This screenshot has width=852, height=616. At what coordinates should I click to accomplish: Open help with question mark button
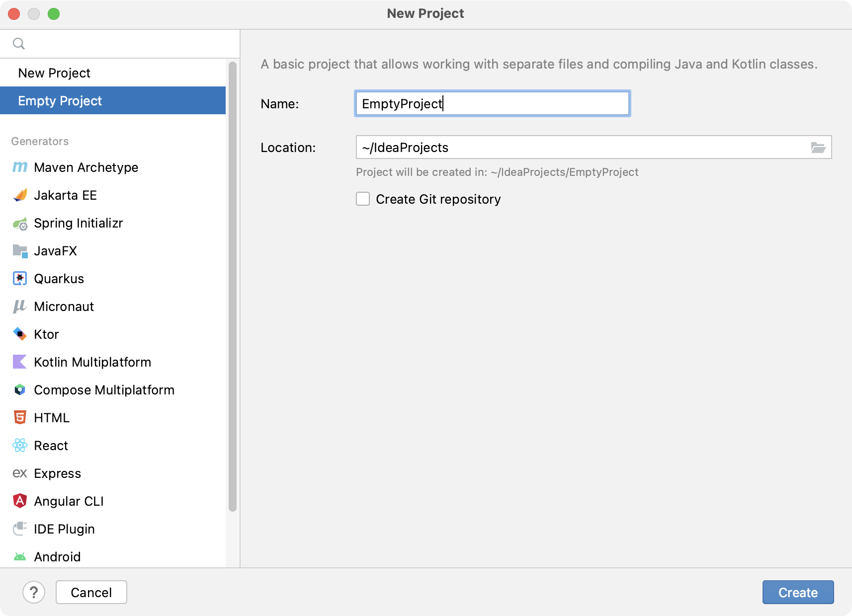(34, 592)
